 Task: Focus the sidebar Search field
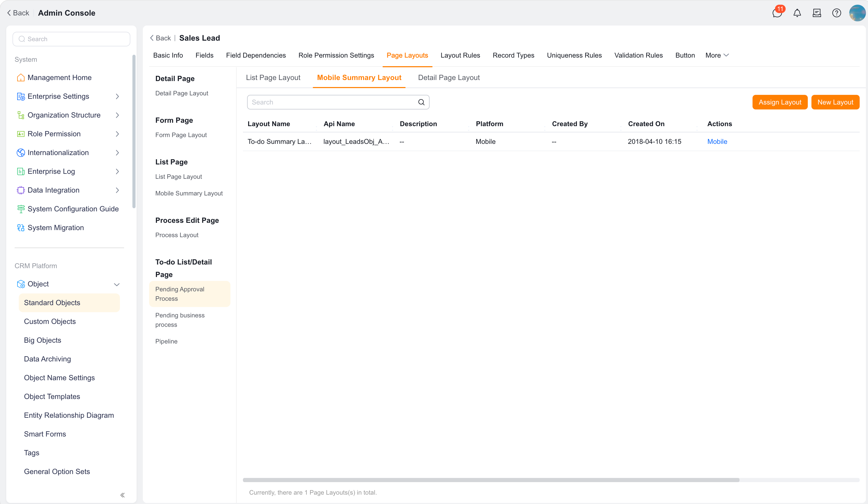pos(71,39)
